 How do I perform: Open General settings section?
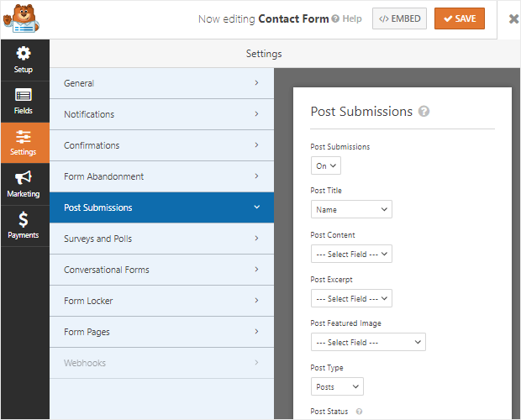tap(162, 83)
